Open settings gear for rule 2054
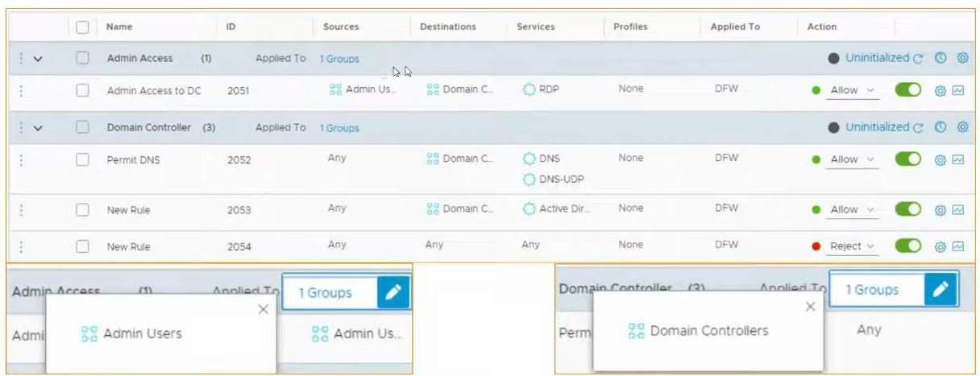The width and height of the screenshot is (980, 376). 940,246
